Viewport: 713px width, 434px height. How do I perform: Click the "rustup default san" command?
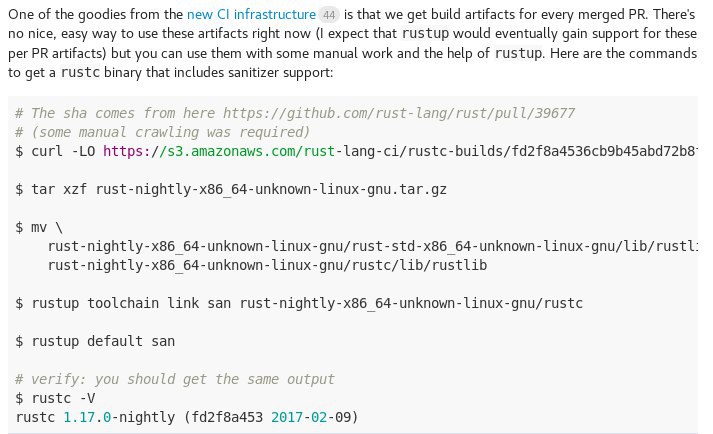[x=95, y=341]
